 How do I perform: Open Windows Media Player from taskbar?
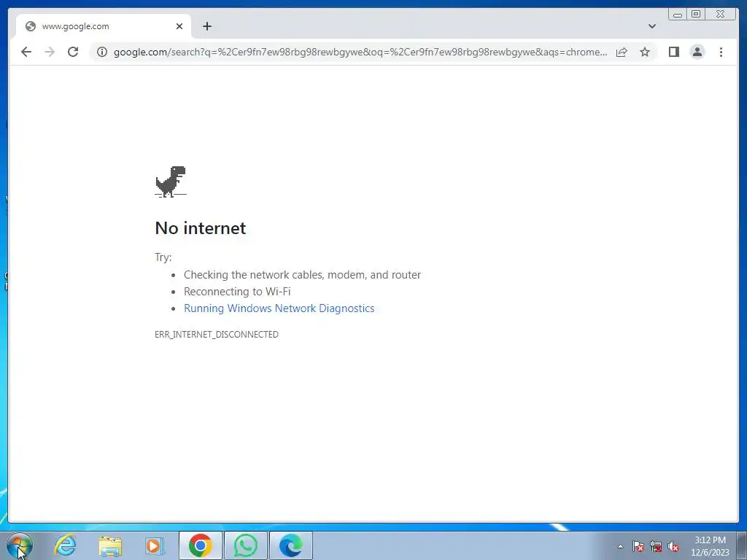tap(155, 545)
